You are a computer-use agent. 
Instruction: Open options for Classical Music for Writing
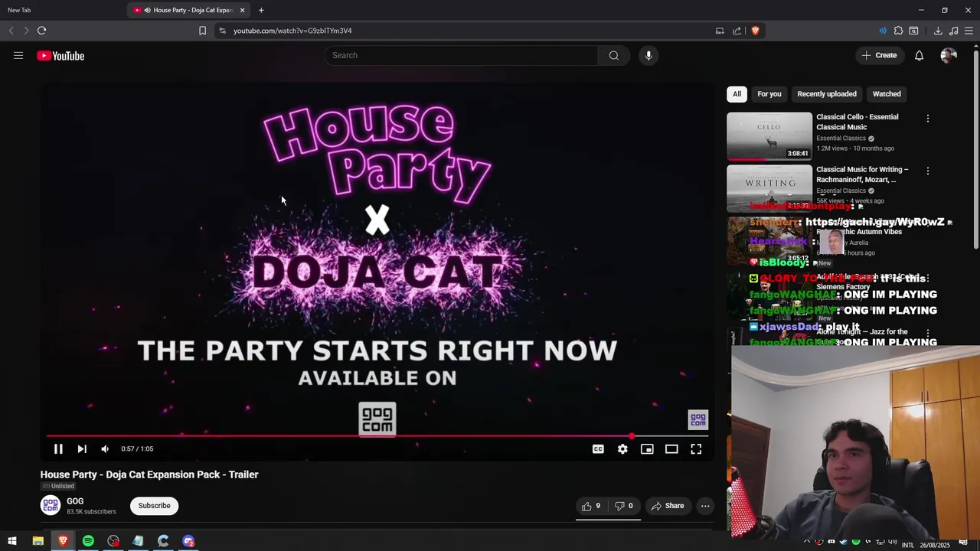(x=928, y=171)
